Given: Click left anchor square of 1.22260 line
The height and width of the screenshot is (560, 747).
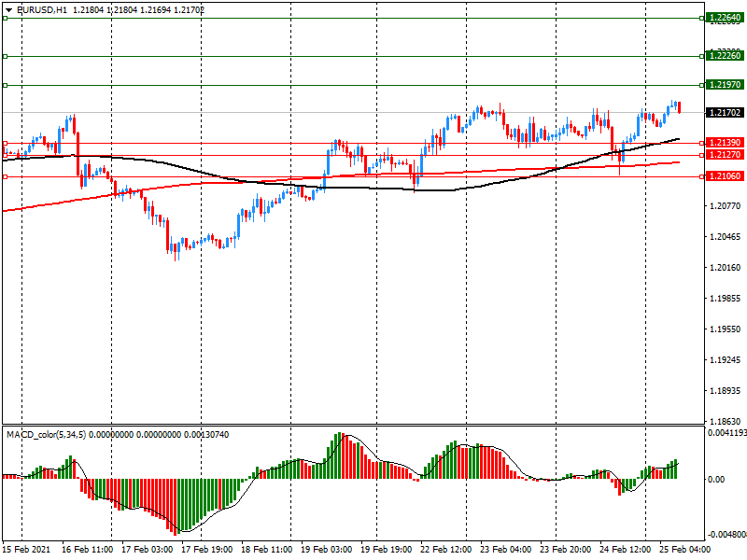Looking at the screenshot, I should (x=5, y=56).
